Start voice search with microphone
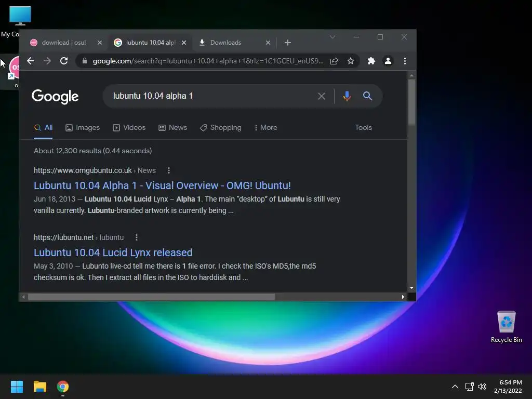The image size is (532, 399). pyautogui.click(x=347, y=96)
